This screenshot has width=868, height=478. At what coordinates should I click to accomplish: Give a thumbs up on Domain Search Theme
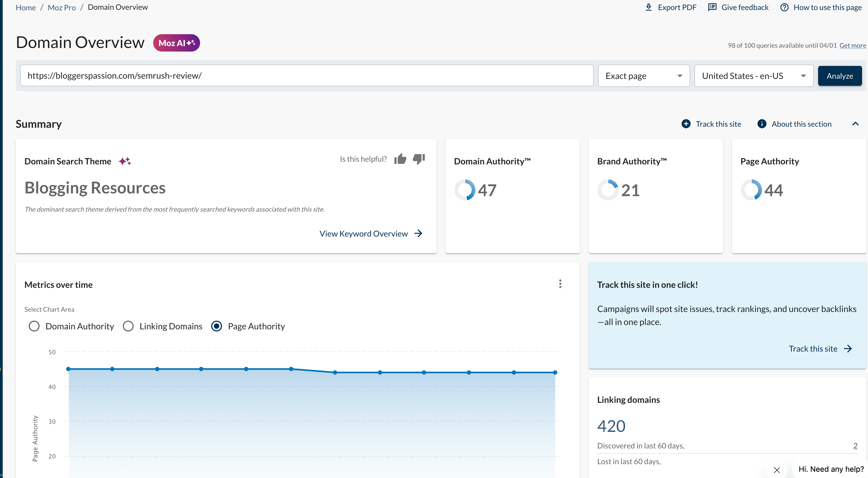click(x=400, y=159)
